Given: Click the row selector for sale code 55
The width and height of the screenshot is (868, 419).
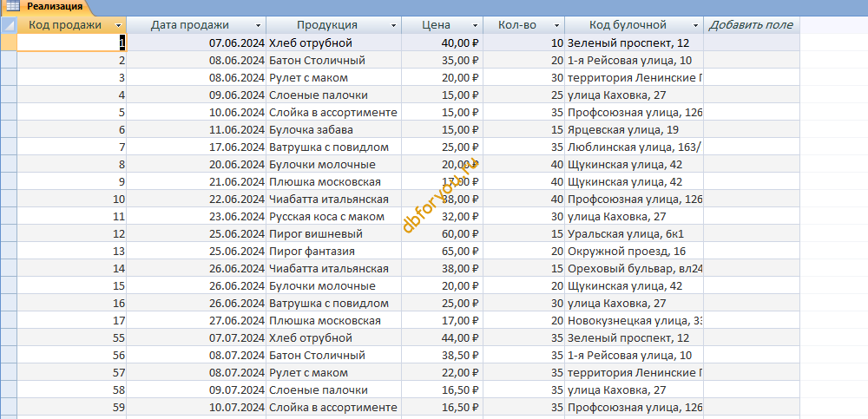Looking at the screenshot, I should tap(9, 338).
